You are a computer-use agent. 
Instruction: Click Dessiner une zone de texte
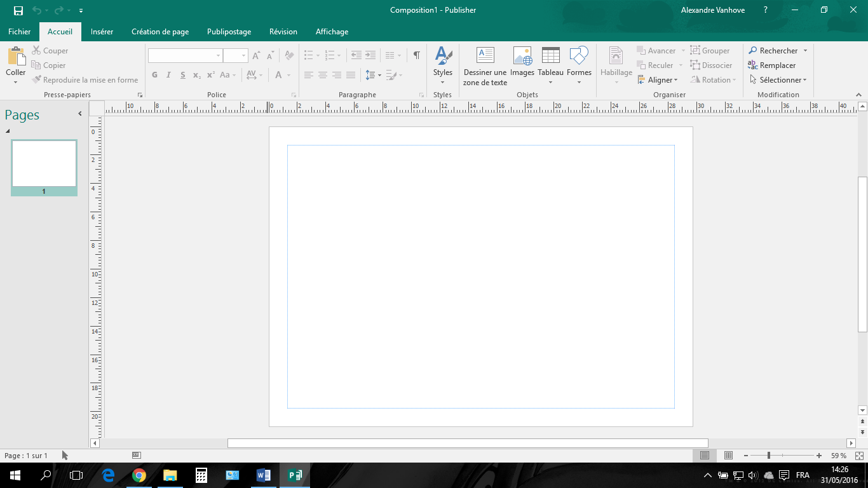click(x=485, y=65)
